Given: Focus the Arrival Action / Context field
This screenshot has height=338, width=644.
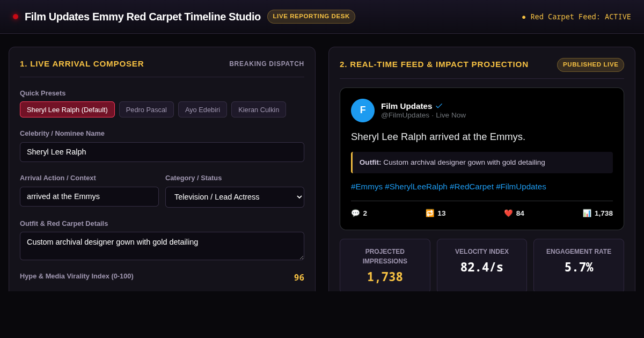Looking at the screenshot, I should coord(89,196).
